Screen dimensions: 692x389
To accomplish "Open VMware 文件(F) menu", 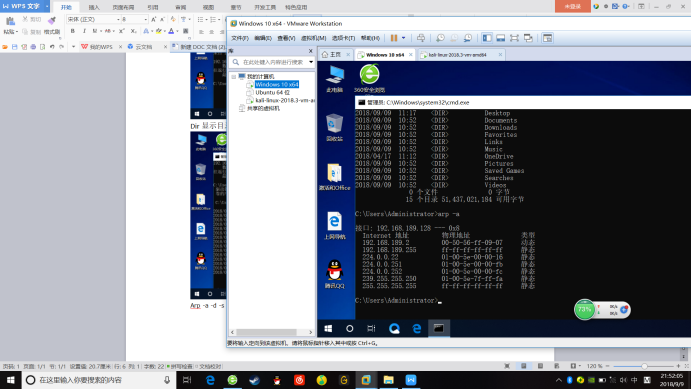I will pyautogui.click(x=240, y=38).
